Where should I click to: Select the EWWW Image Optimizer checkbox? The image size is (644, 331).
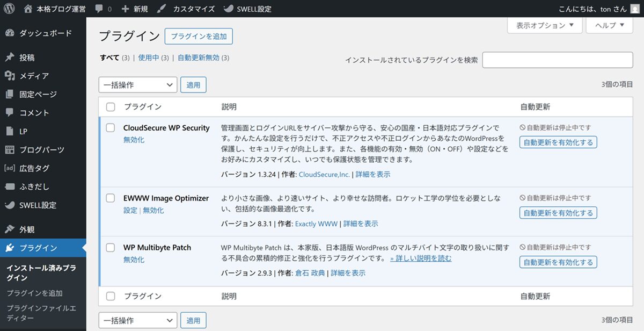click(x=111, y=198)
